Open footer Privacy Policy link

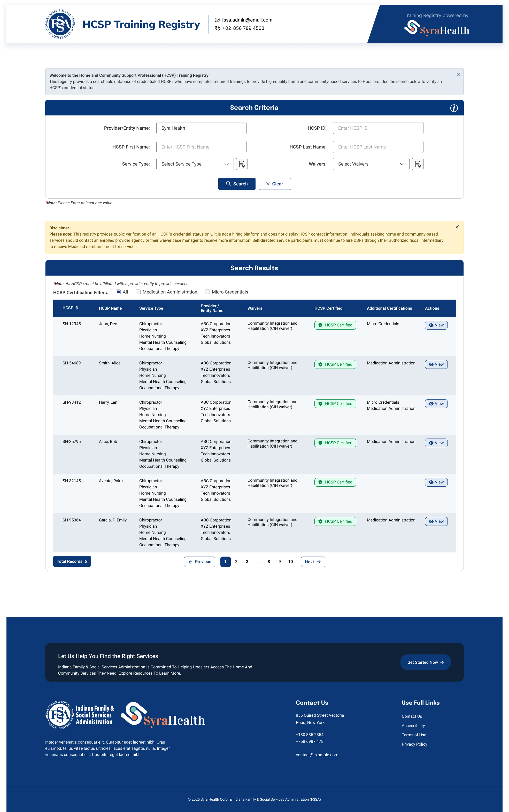414,744
